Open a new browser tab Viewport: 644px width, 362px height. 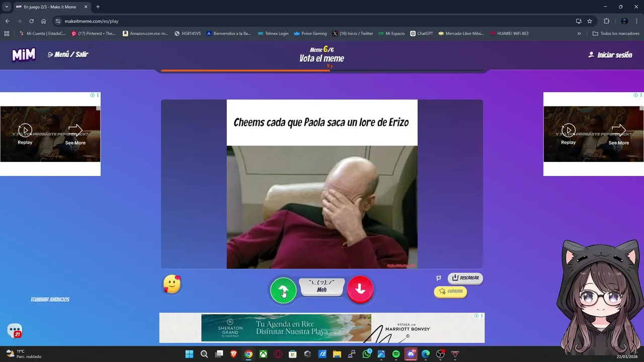pos(98,7)
